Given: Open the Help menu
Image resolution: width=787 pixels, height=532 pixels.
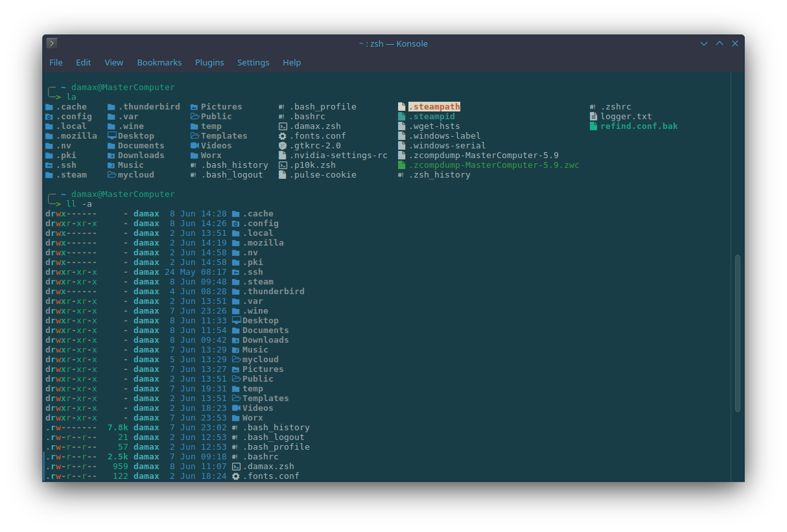Looking at the screenshot, I should (x=292, y=62).
